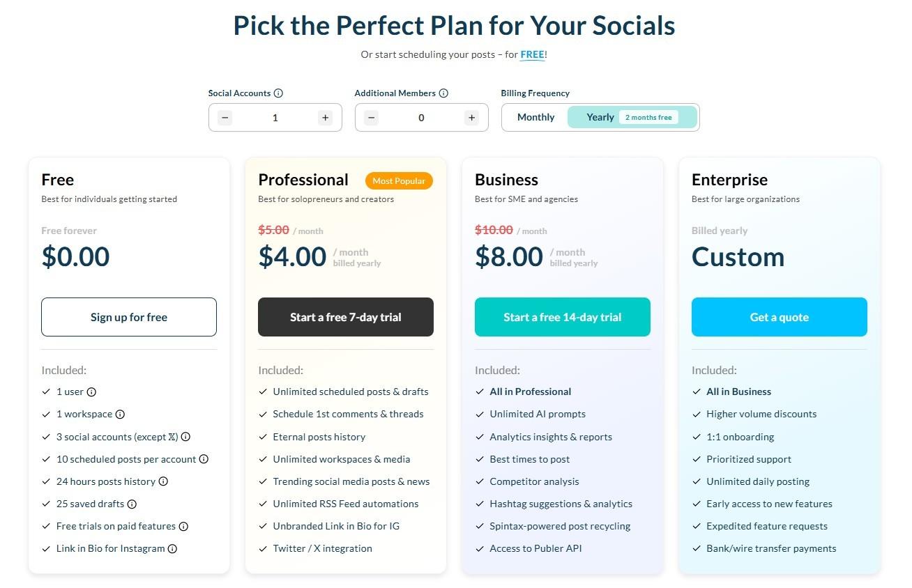
Task: Switch billing frequency to Monthly
Action: click(535, 117)
